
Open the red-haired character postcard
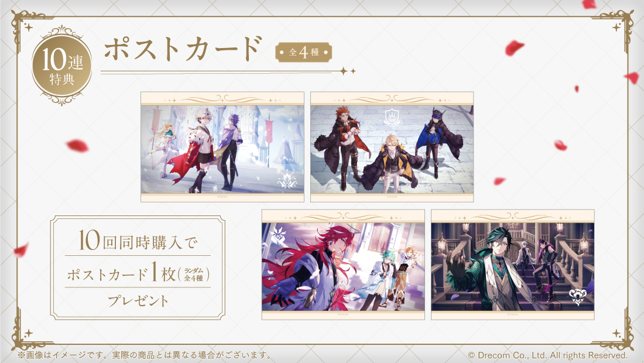coord(343,265)
